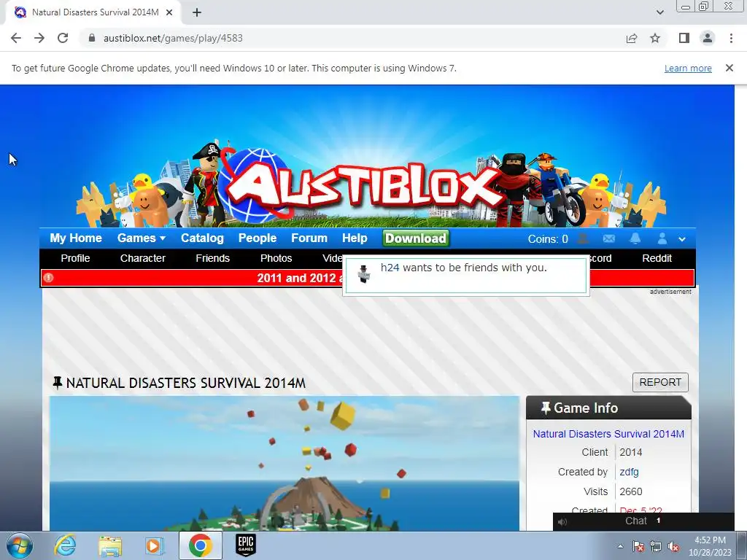Viewport: 747px width, 560px height.
Task: Open the tab search chevron
Action: tap(659, 12)
